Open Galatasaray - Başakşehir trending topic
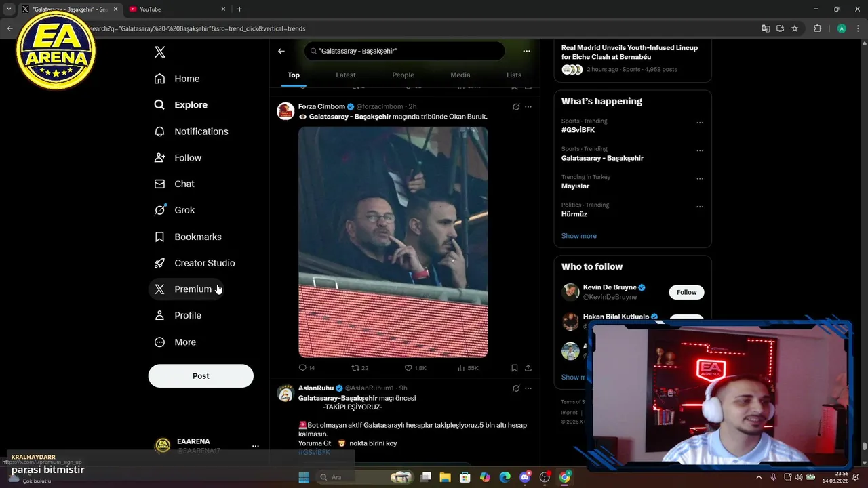Screen dimensions: 868x488 pos(602,158)
